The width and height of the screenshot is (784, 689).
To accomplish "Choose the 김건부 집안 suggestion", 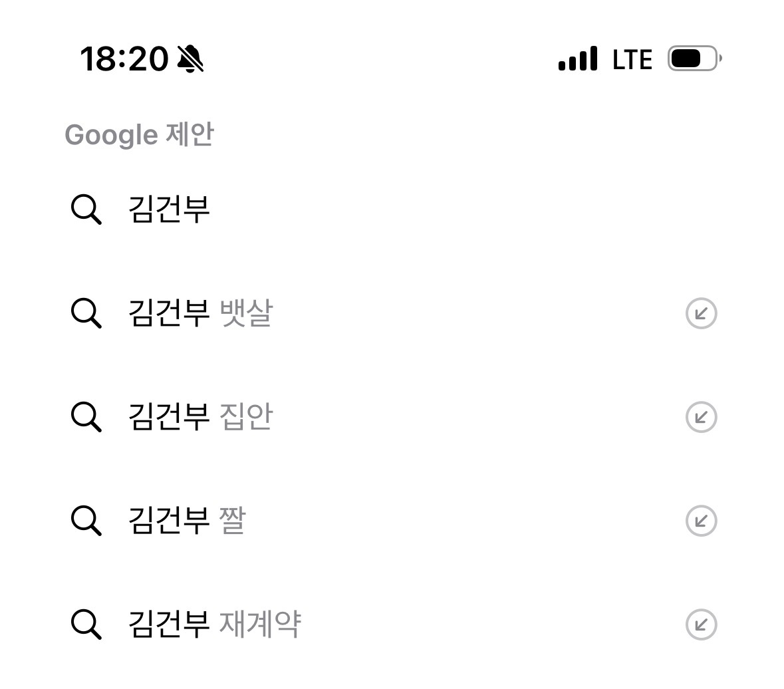I will pos(200,417).
